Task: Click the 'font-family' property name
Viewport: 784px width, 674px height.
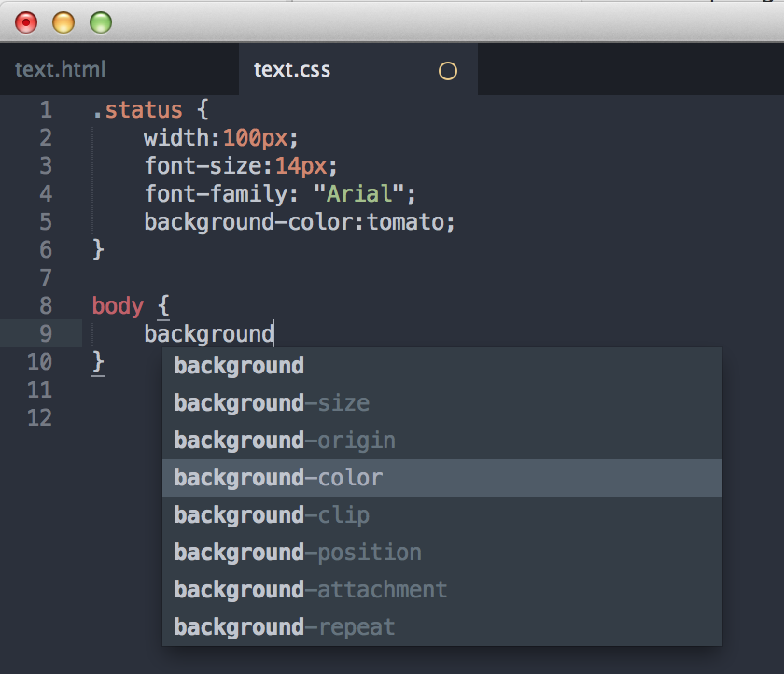Action: [216, 194]
